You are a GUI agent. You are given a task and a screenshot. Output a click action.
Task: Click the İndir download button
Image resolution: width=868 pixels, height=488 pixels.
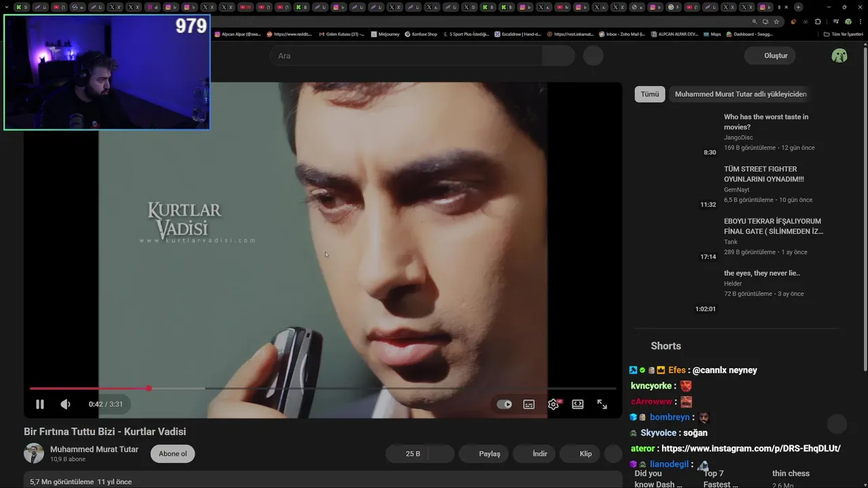534,454
